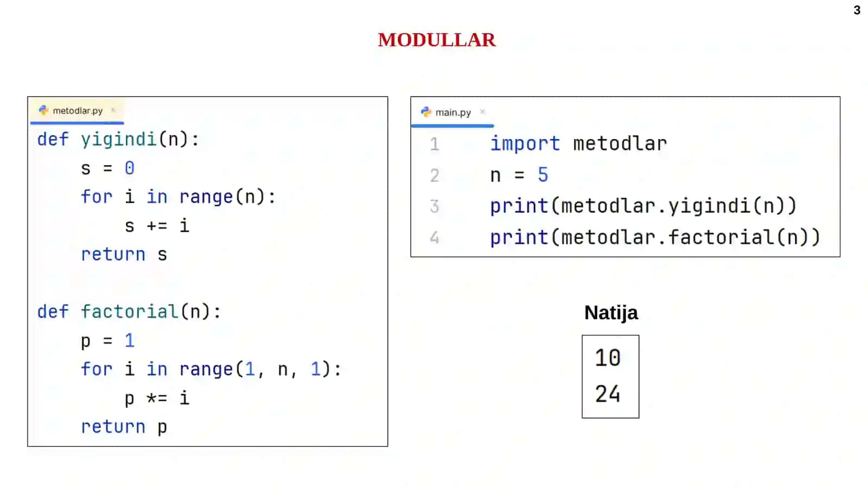Viewport: 868px width, 488px height.
Task: Click the print(metodlar.yigindi(n)) line
Action: 643,206
